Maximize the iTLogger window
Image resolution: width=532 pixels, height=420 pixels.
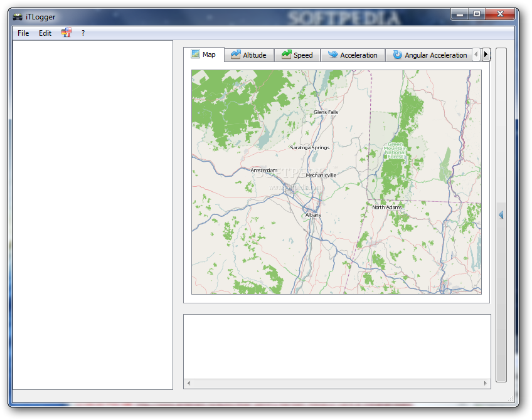coord(477,14)
